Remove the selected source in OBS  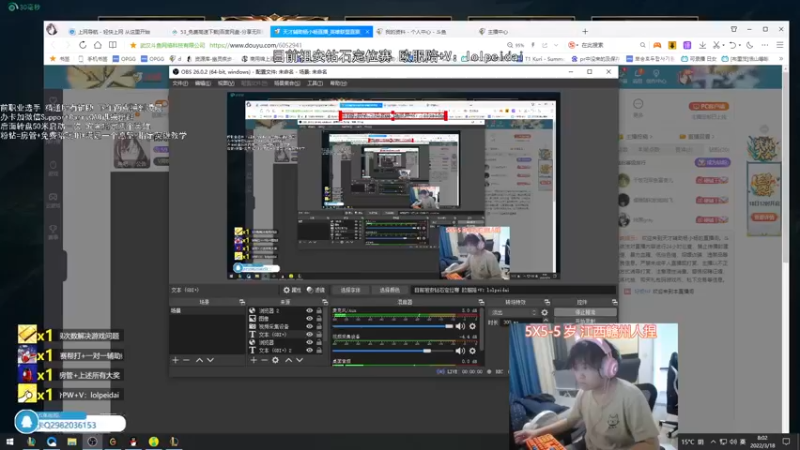coord(264,360)
